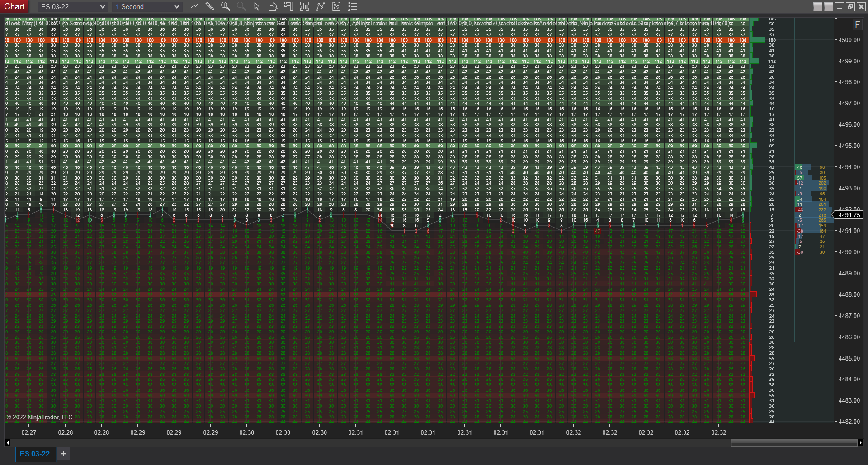The width and height of the screenshot is (868, 465).
Task: Click the horizontal scrollbar right arrow
Action: pos(860,443)
